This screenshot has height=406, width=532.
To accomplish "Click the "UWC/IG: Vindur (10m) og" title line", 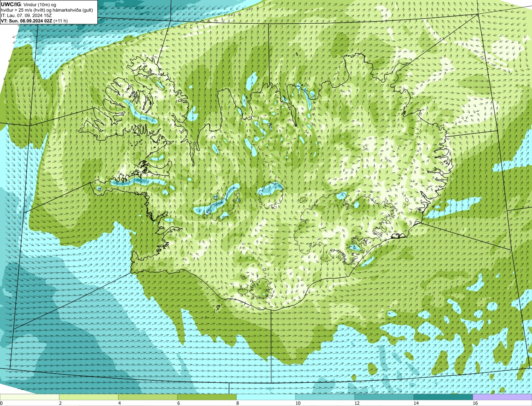I will pos(28,4).
